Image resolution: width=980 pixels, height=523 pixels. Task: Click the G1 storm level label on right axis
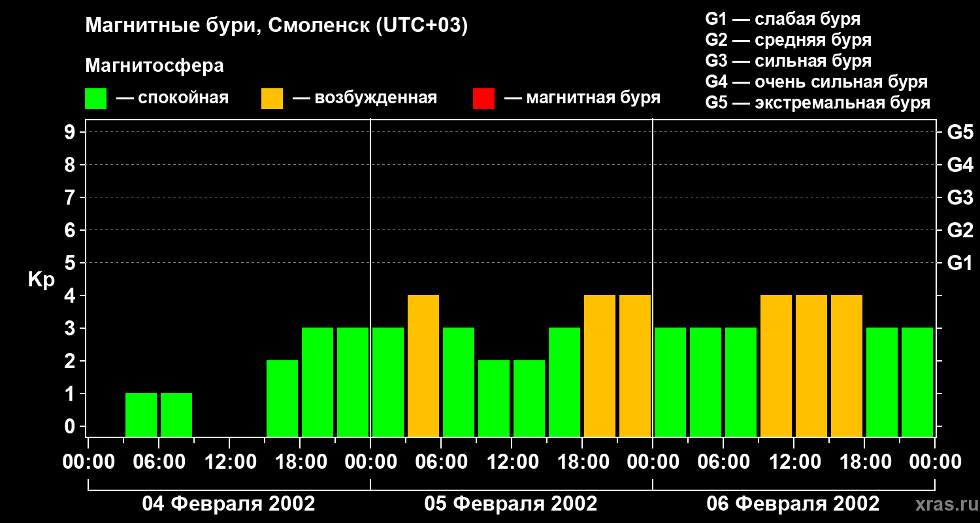960,263
